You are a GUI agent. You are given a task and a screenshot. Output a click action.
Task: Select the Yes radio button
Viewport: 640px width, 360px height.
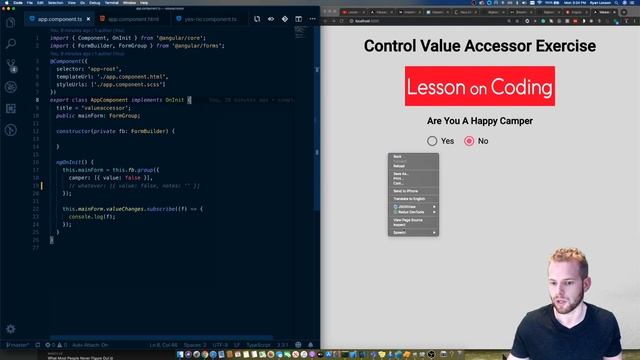pyautogui.click(x=432, y=141)
